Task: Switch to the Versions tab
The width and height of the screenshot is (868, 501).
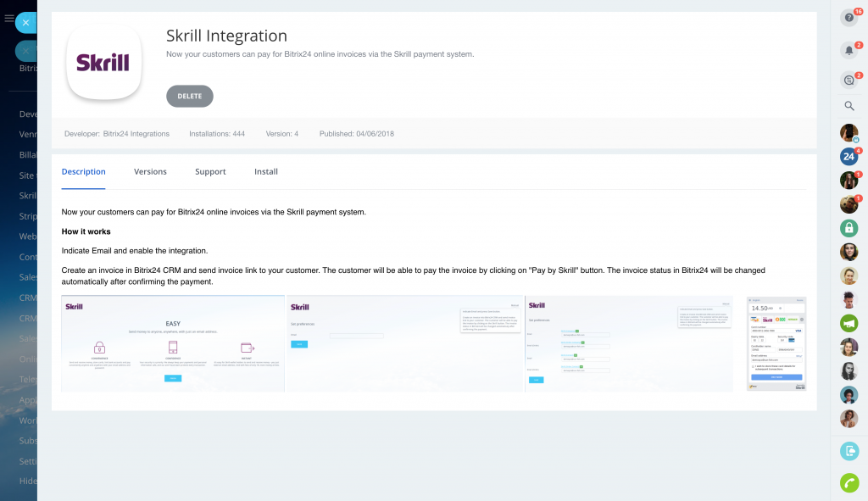Action: tap(150, 171)
